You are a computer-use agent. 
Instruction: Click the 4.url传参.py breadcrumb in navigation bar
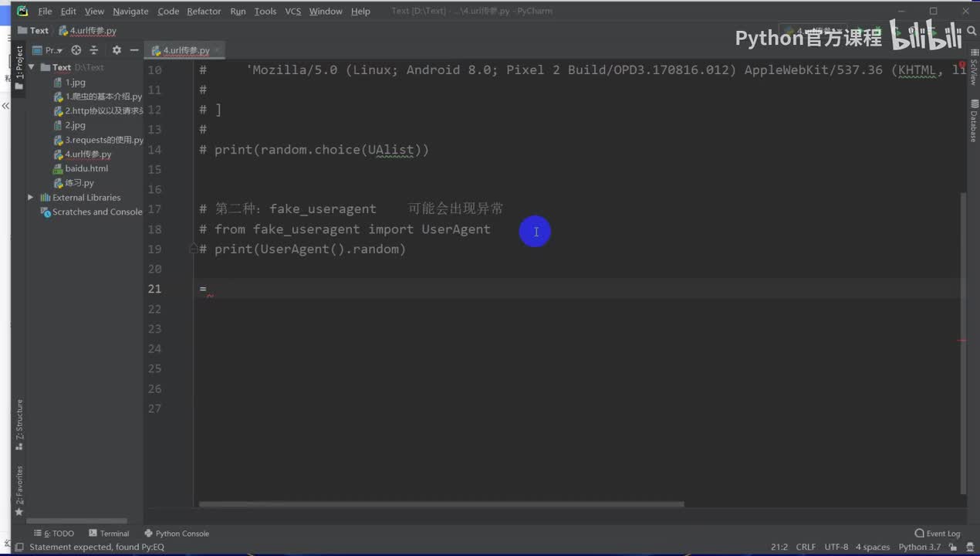[88, 31]
